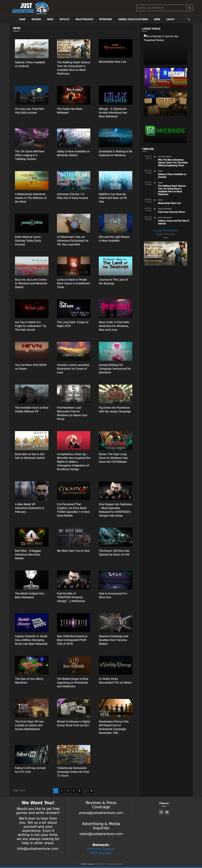Submit search with the header magnifier button

click(190, 8)
